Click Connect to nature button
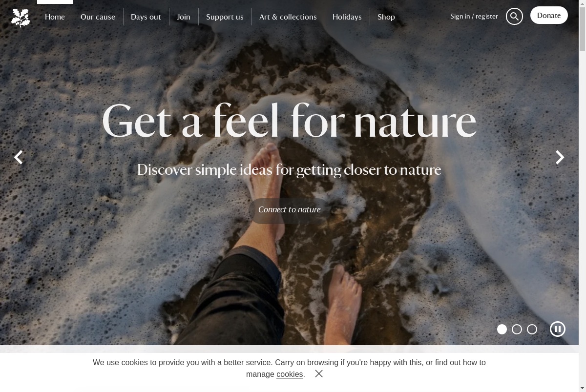 pyautogui.click(x=290, y=209)
